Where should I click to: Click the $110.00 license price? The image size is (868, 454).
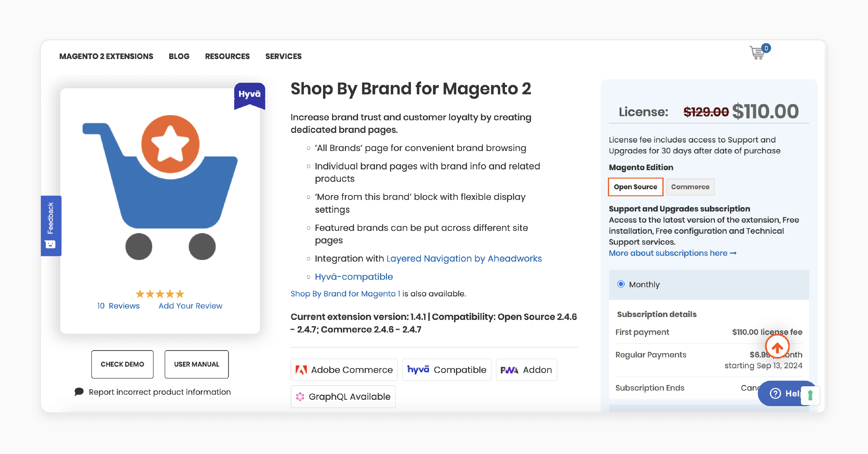tap(765, 112)
